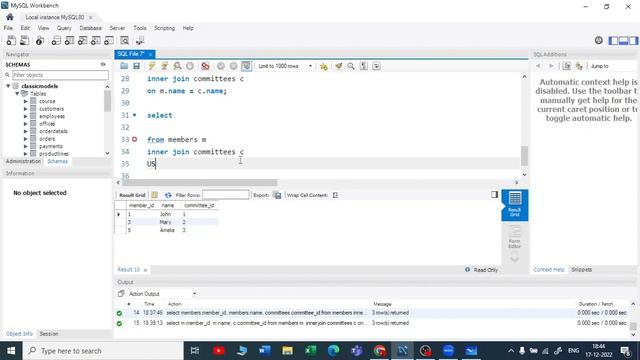The width and height of the screenshot is (640, 360).
Task: Switch to the Session tab
Action: click(x=49, y=334)
